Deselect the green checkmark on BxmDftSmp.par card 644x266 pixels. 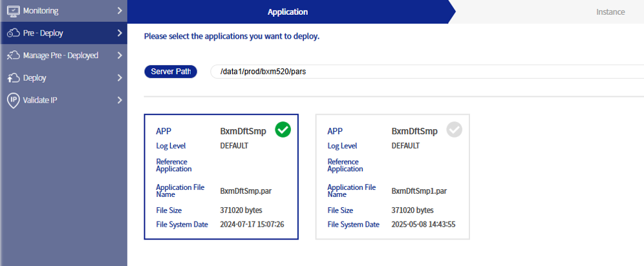[283, 130]
